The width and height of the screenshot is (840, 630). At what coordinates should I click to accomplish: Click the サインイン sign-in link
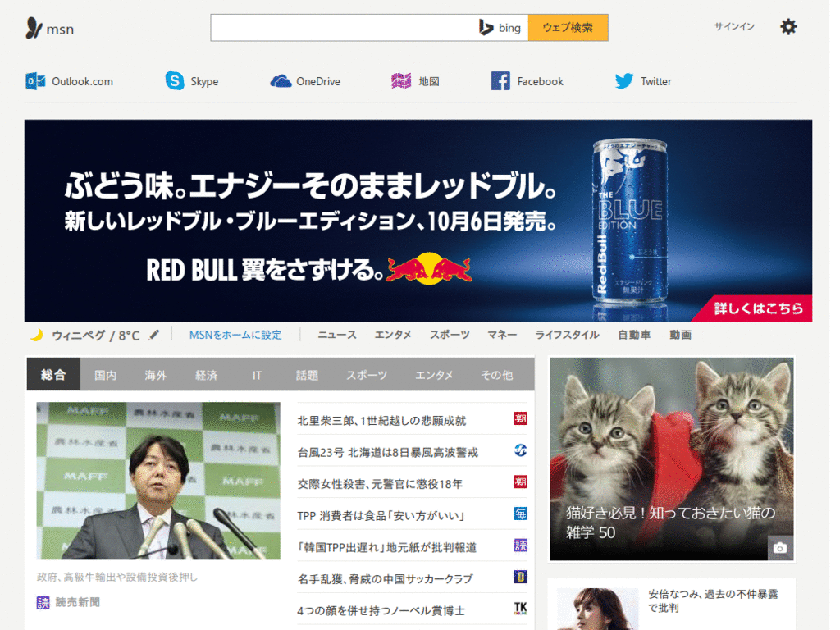tap(734, 26)
